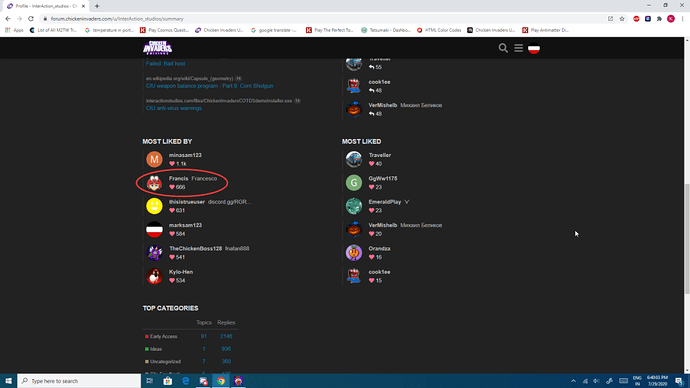Open Francis username link
This screenshot has height=388, width=690.
[x=178, y=179]
